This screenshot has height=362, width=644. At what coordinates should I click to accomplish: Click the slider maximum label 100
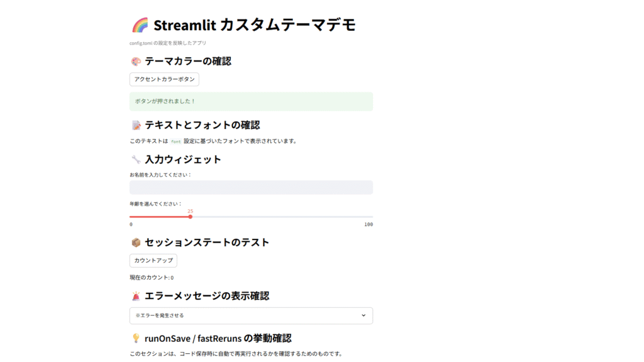click(x=369, y=224)
